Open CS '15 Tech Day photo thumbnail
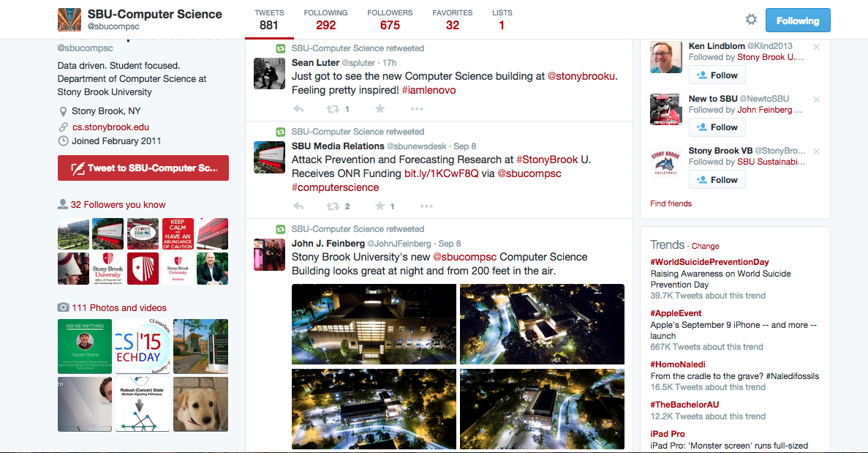The width and height of the screenshot is (868, 453). click(143, 346)
